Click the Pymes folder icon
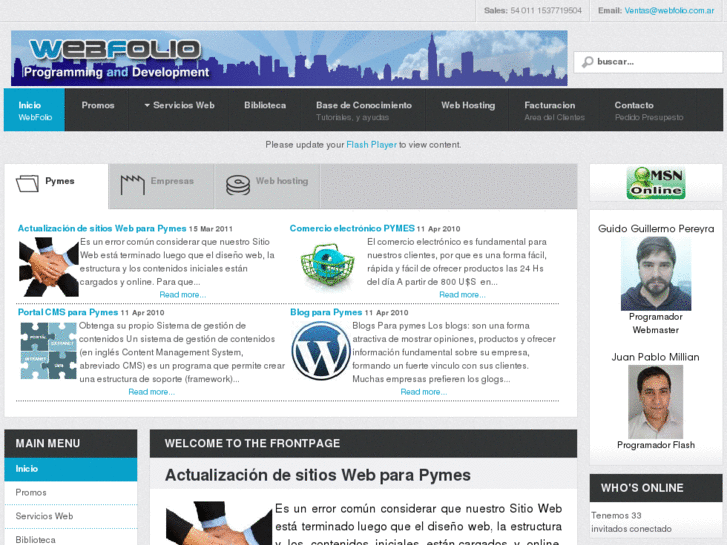 tap(27, 183)
